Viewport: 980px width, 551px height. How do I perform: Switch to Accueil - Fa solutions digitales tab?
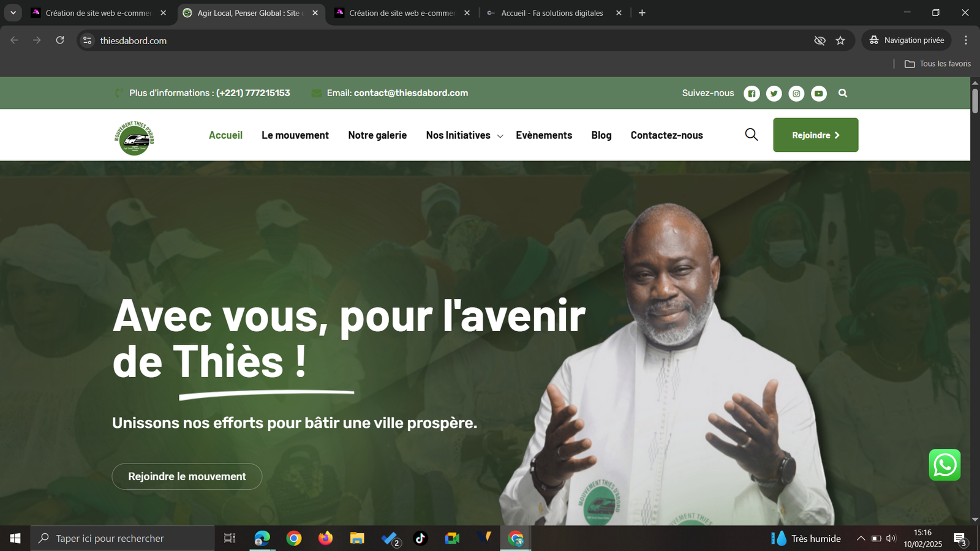[x=551, y=13]
